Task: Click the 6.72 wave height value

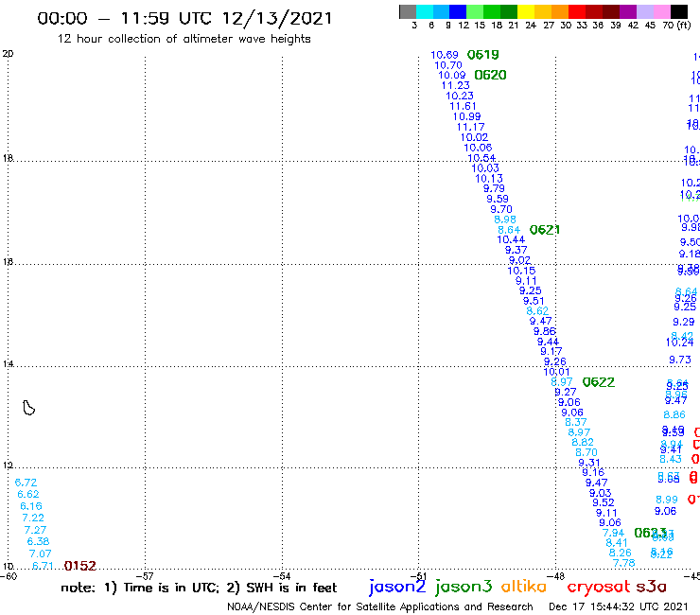Action: click(26, 483)
